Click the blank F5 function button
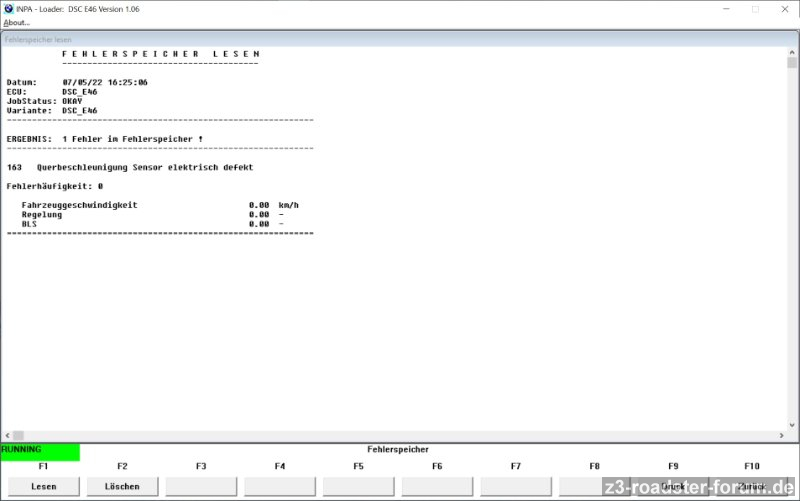Image resolution: width=800 pixels, height=501 pixels. (358, 486)
